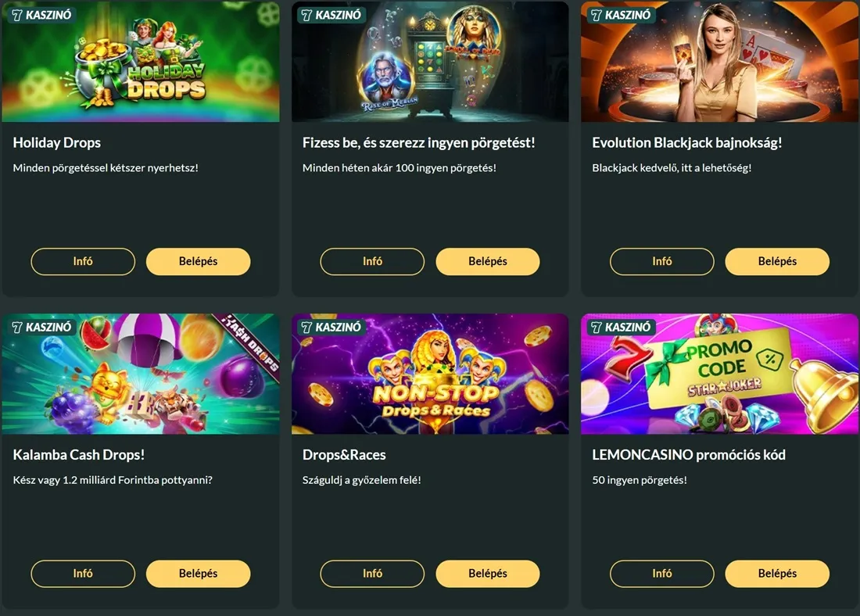Open the Evolution Blackjack dealer banner
The height and width of the screenshot is (616, 860).
click(719, 62)
